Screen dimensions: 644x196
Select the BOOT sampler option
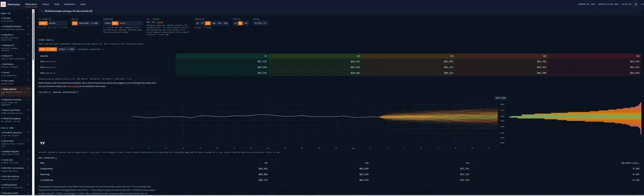click(x=115, y=24)
